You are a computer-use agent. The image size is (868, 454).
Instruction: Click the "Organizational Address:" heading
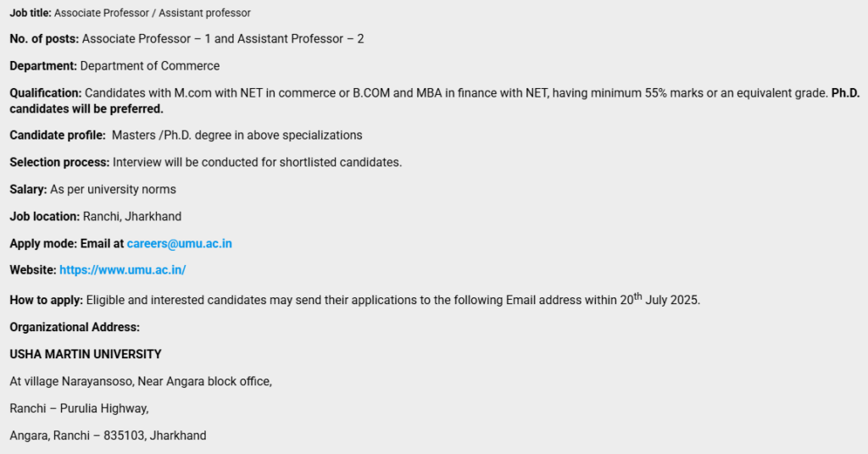coord(75,327)
